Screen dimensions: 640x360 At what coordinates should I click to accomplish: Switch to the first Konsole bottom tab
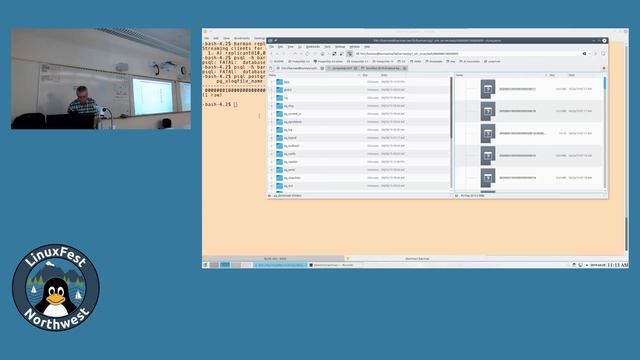274,258
